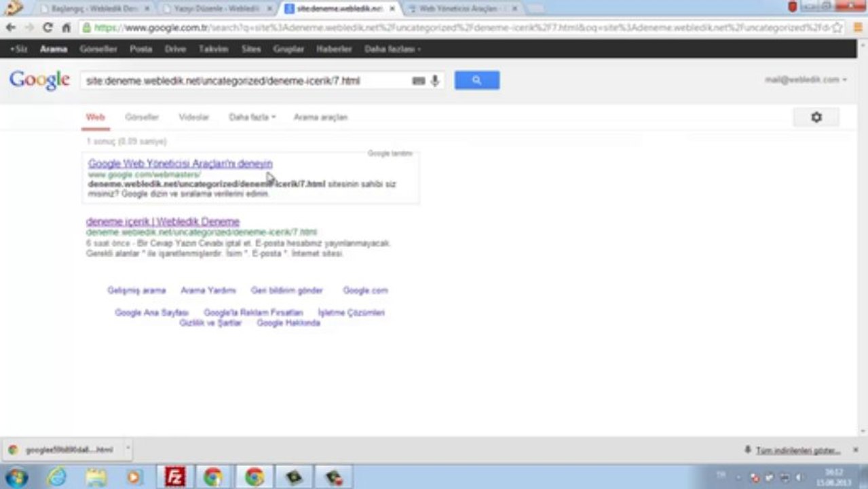Reload the current page

[48, 28]
